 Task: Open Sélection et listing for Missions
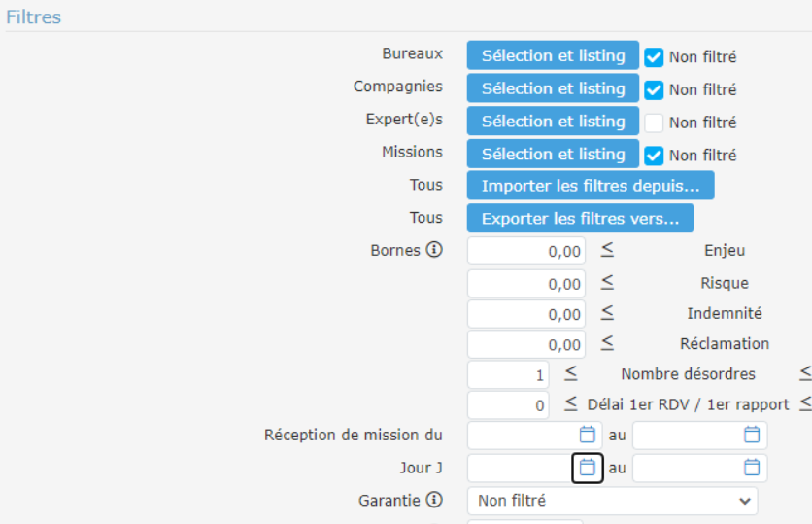(x=553, y=154)
